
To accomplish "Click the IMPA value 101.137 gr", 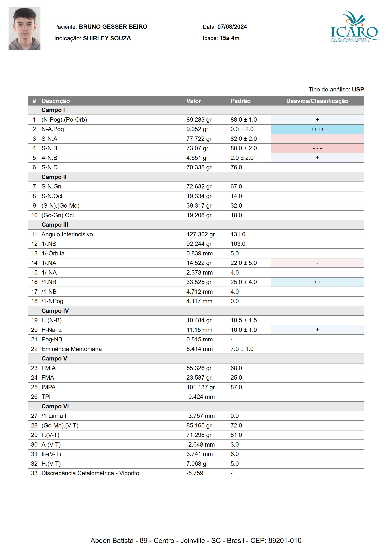I will [200, 387].
